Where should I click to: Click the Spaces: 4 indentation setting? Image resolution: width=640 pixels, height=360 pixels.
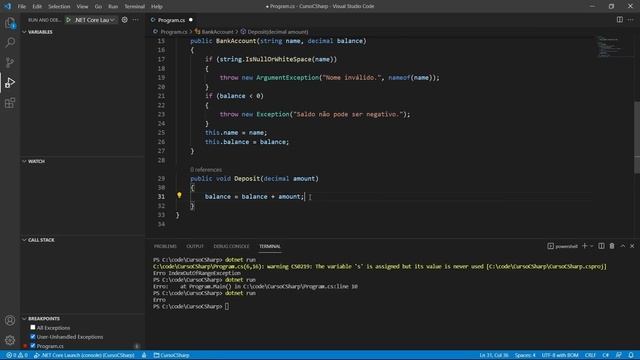pyautogui.click(x=525, y=355)
